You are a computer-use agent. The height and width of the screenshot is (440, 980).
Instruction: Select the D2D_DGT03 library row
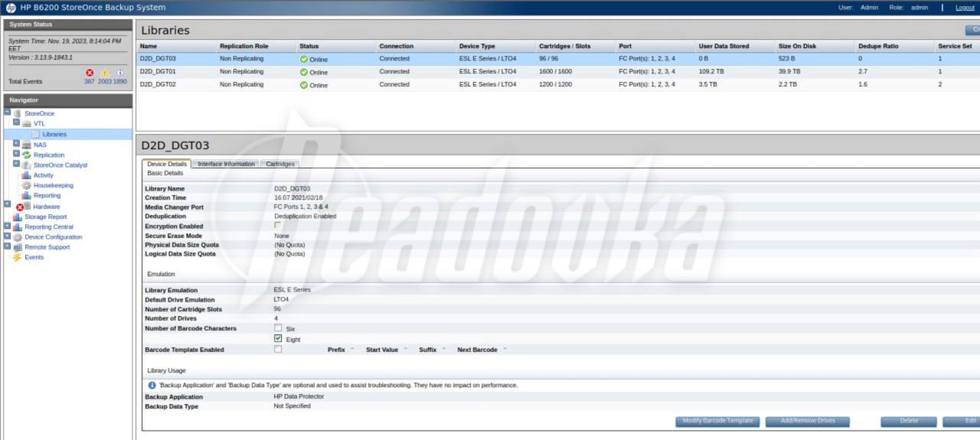point(558,58)
